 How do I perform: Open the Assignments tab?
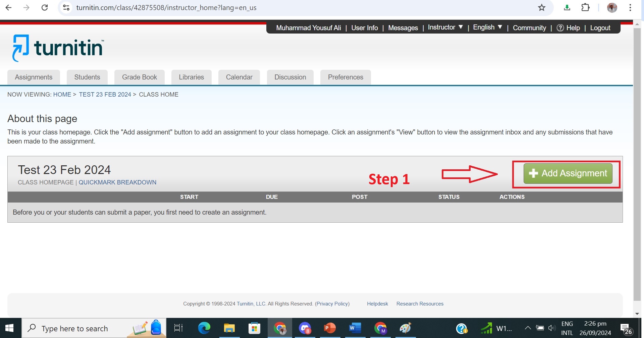[34, 77]
